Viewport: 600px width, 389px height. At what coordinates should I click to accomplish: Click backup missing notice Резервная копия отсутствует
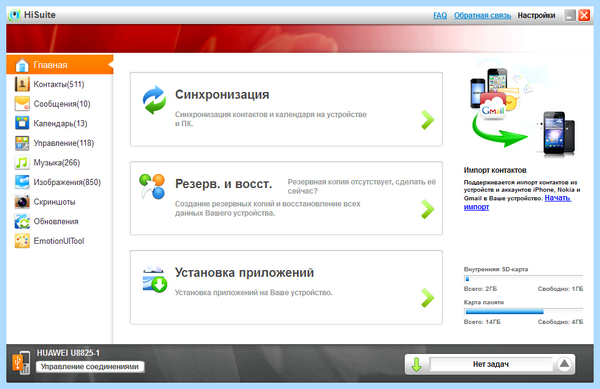pos(361,186)
